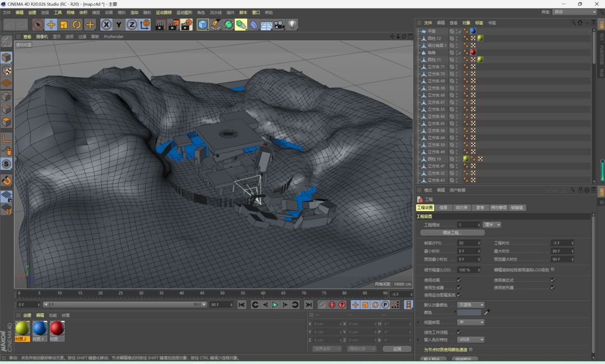Toggle world coordinate system icon
The width and height of the screenshot is (605, 364).
pos(145,25)
